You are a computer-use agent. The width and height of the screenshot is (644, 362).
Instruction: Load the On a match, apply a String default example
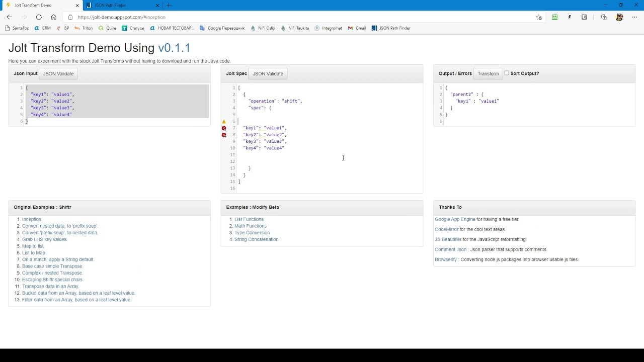click(58, 259)
